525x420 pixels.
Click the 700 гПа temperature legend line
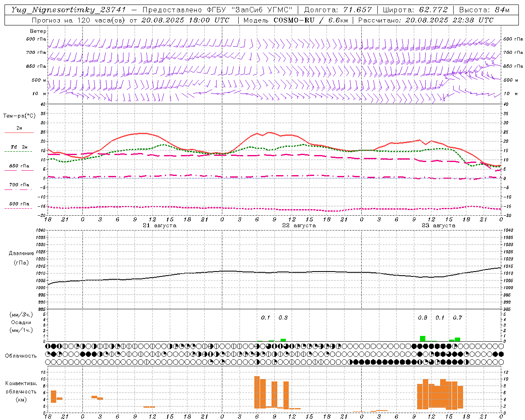(x=19, y=189)
